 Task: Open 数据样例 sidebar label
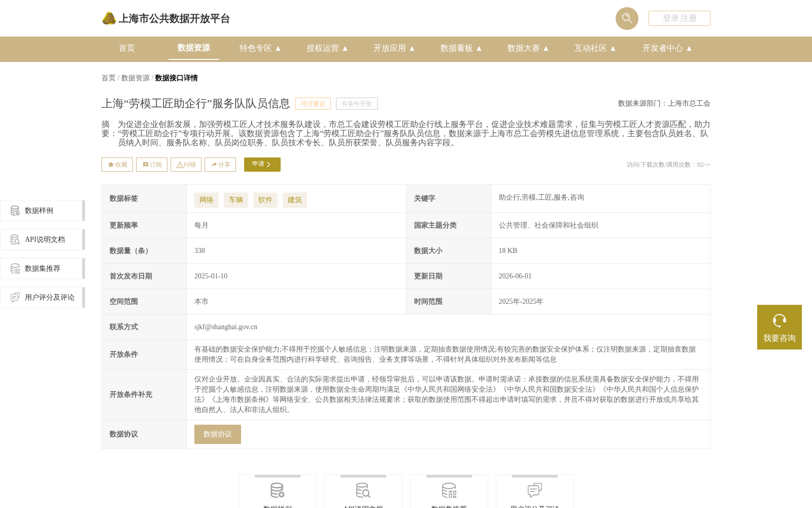pos(39,211)
